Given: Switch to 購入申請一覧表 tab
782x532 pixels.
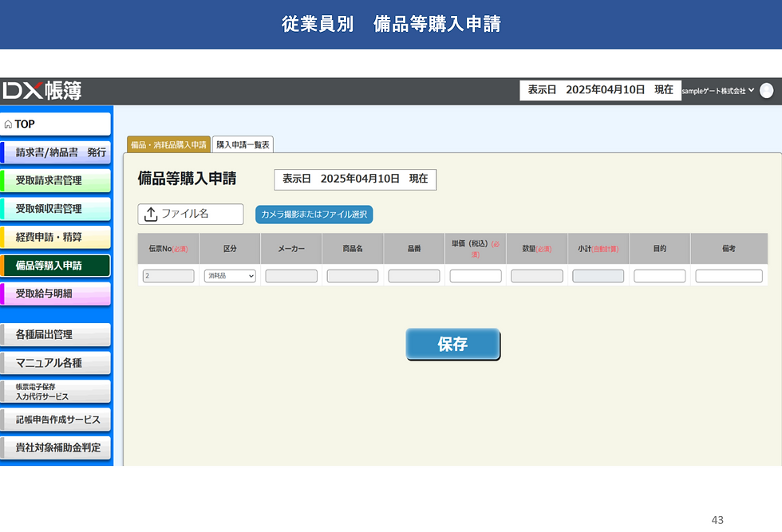Looking at the screenshot, I should (243, 144).
